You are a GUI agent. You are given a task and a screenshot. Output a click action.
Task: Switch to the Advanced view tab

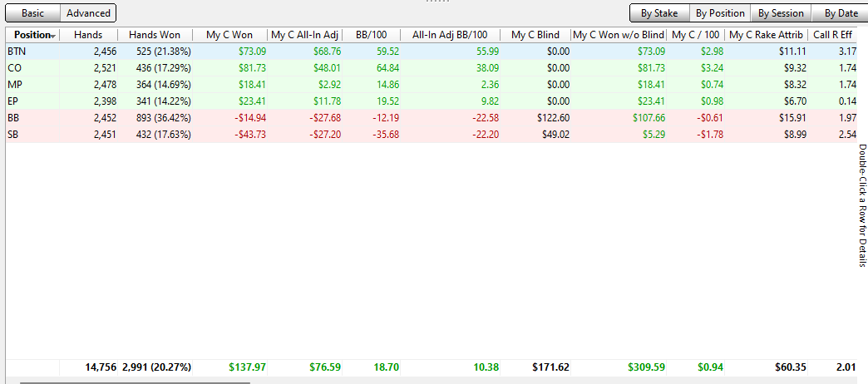pos(88,13)
